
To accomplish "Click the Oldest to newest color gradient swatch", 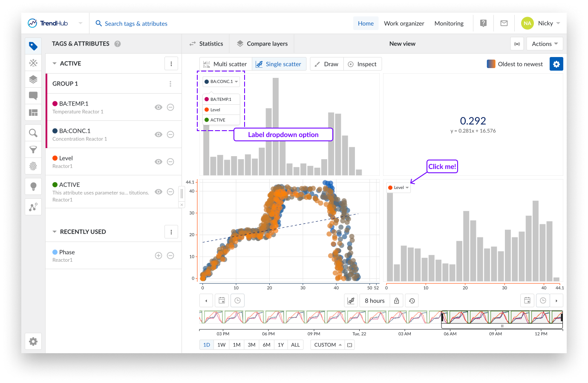I will point(491,64).
